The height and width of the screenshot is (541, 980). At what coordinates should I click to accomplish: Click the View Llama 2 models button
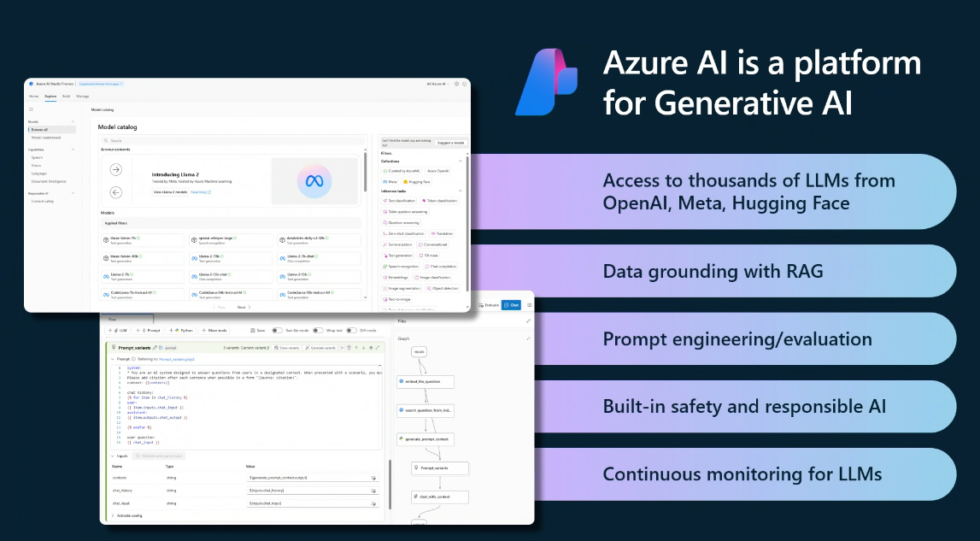(x=170, y=192)
